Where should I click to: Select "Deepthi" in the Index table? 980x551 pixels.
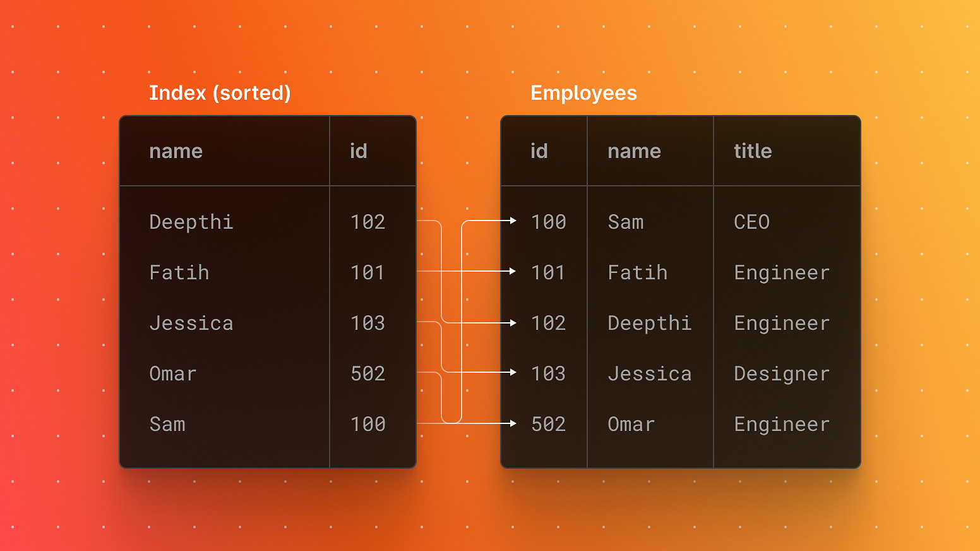[x=191, y=222]
